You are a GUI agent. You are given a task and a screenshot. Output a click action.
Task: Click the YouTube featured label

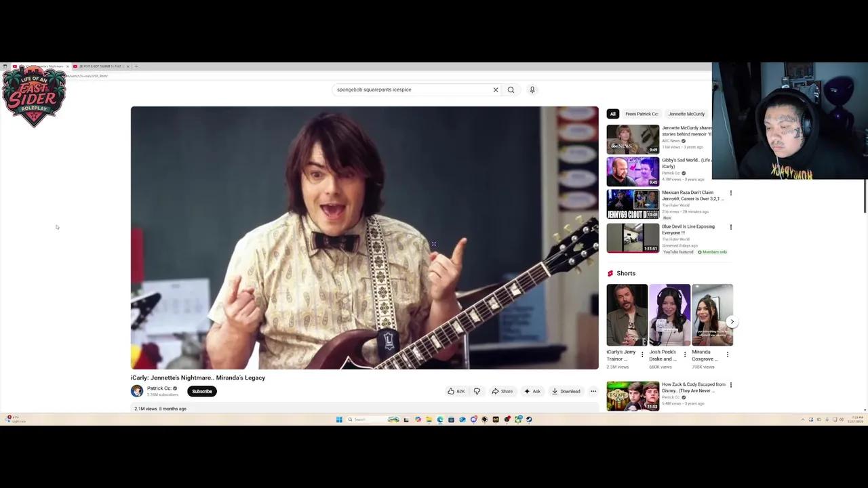678,252
